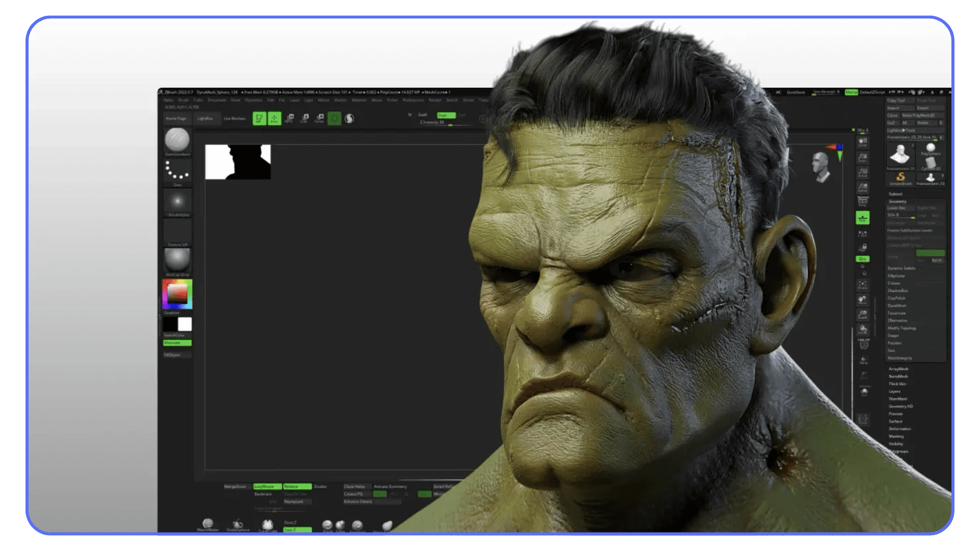Click the QuickSave button
The height and width of the screenshot is (551, 980).
pos(795,92)
